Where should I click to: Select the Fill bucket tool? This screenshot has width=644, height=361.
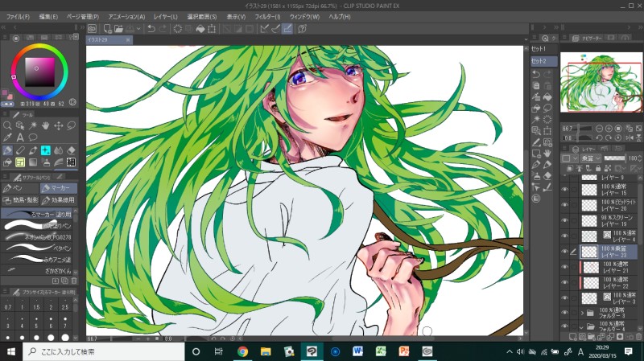(7, 162)
